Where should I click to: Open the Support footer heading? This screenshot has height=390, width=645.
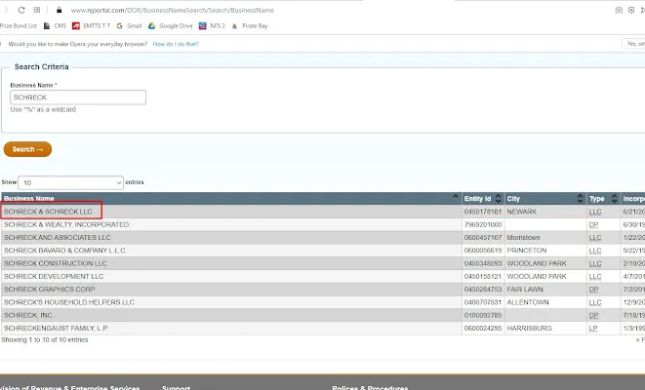point(176,388)
